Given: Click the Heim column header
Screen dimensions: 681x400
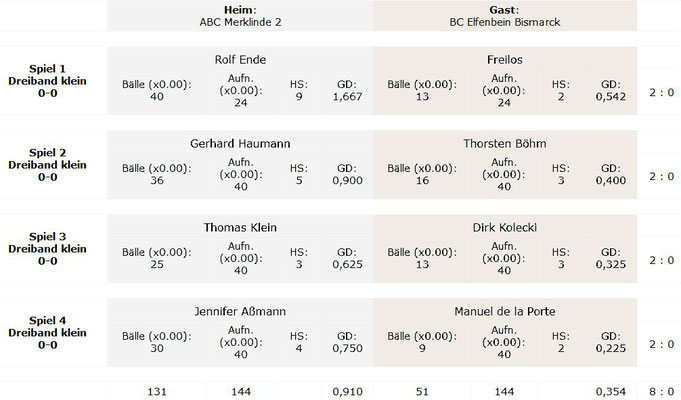Looking at the screenshot, I should click(240, 10).
